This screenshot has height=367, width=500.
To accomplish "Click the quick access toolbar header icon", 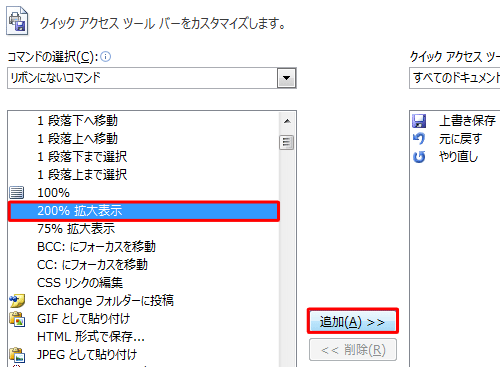I will coord(17,21).
